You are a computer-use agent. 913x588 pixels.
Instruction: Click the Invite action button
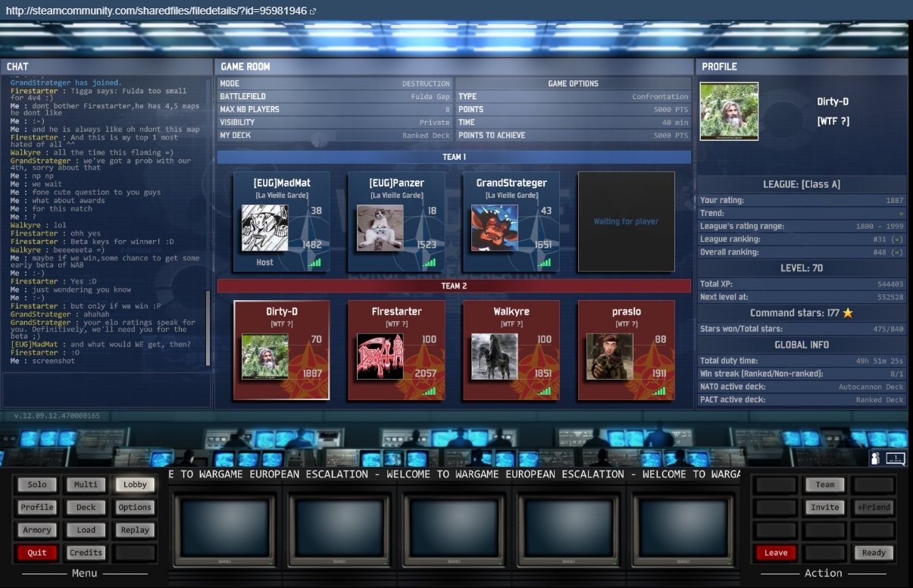click(825, 508)
